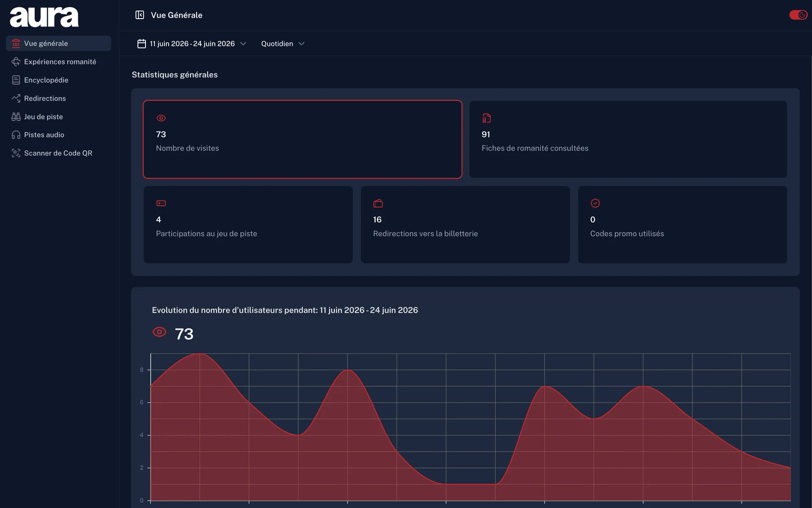Click the headphones icon for Pistes audio

pos(16,135)
